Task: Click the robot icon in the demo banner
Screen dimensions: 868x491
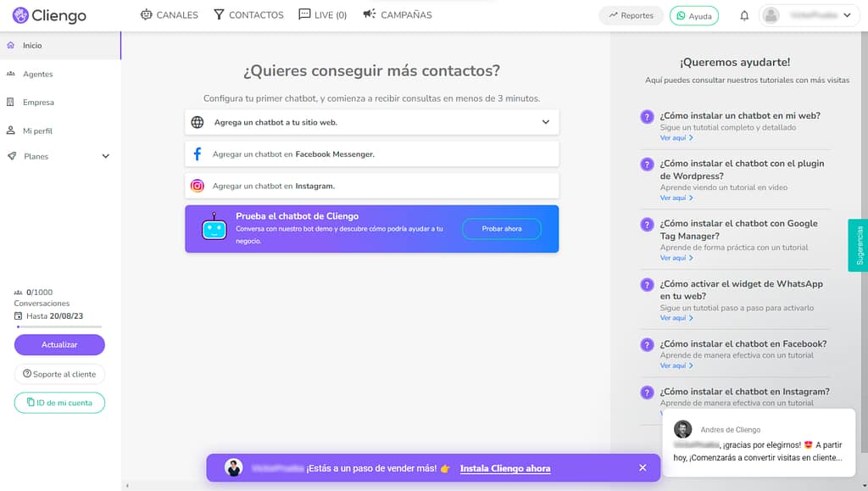Action: pyautogui.click(x=213, y=228)
